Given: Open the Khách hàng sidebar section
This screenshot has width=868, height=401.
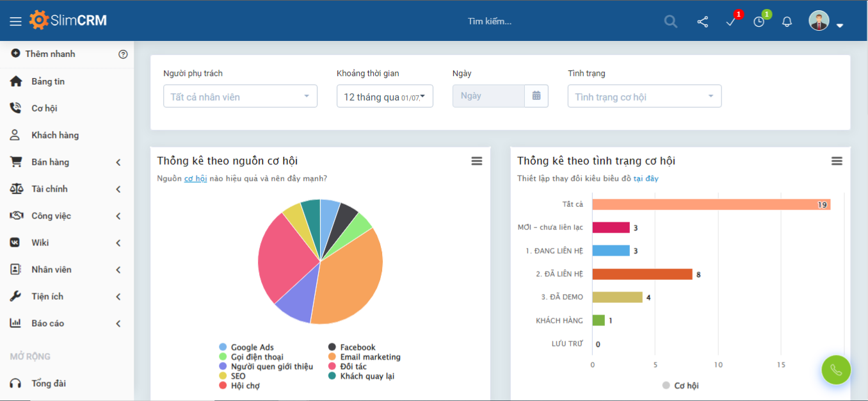Looking at the screenshot, I should click(x=54, y=135).
